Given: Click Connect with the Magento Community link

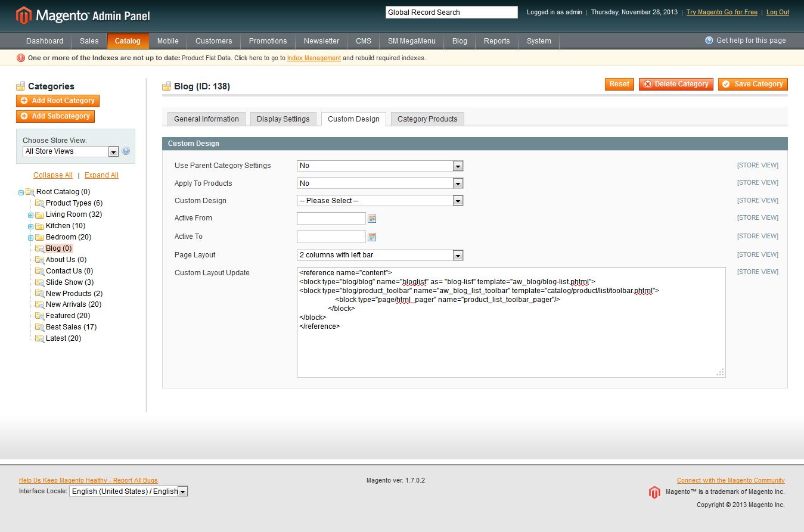Looking at the screenshot, I should pos(731,480).
